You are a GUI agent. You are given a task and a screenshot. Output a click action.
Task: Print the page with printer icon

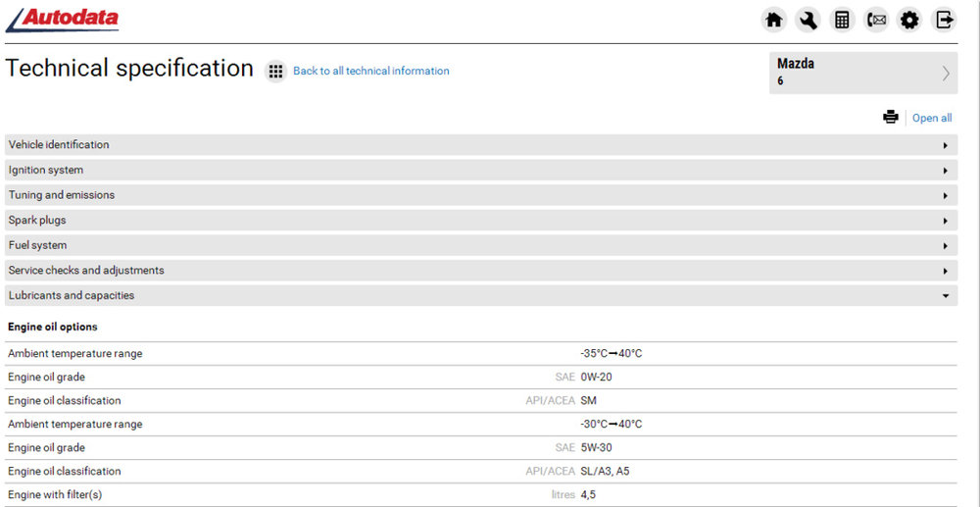coord(890,118)
